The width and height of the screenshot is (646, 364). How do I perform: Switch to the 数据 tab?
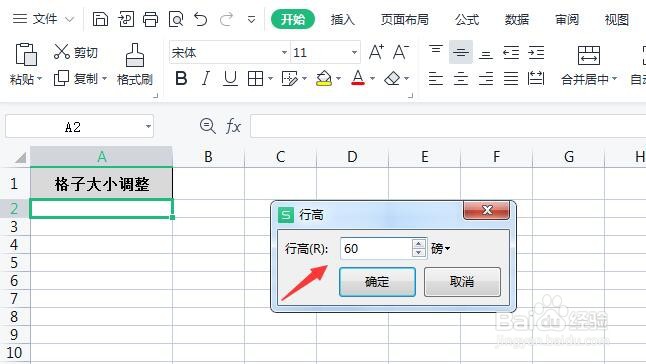click(x=517, y=19)
